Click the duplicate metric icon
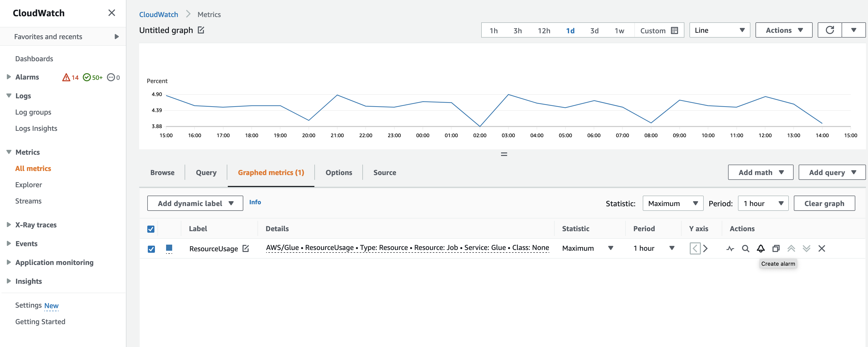Screen dimensions: 868x347 (x=776, y=248)
